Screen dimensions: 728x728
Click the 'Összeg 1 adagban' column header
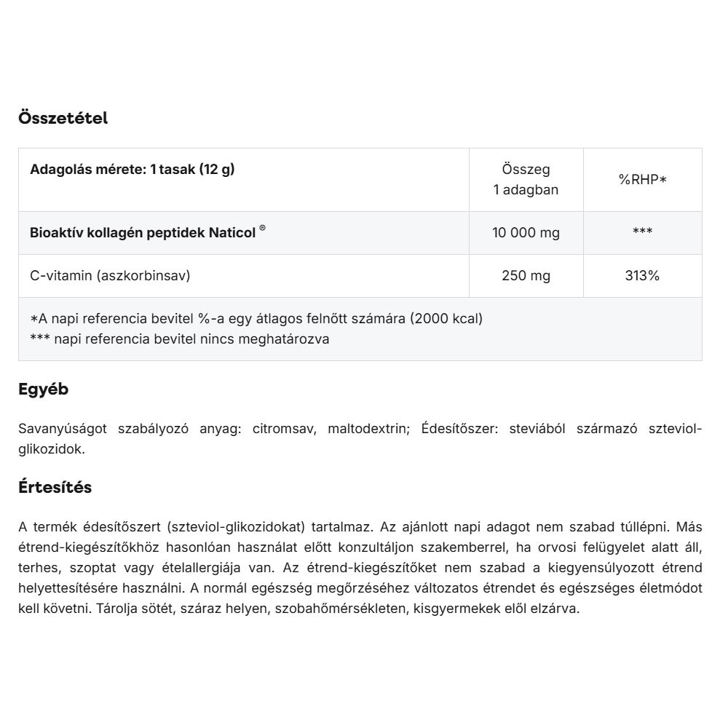coord(526,179)
